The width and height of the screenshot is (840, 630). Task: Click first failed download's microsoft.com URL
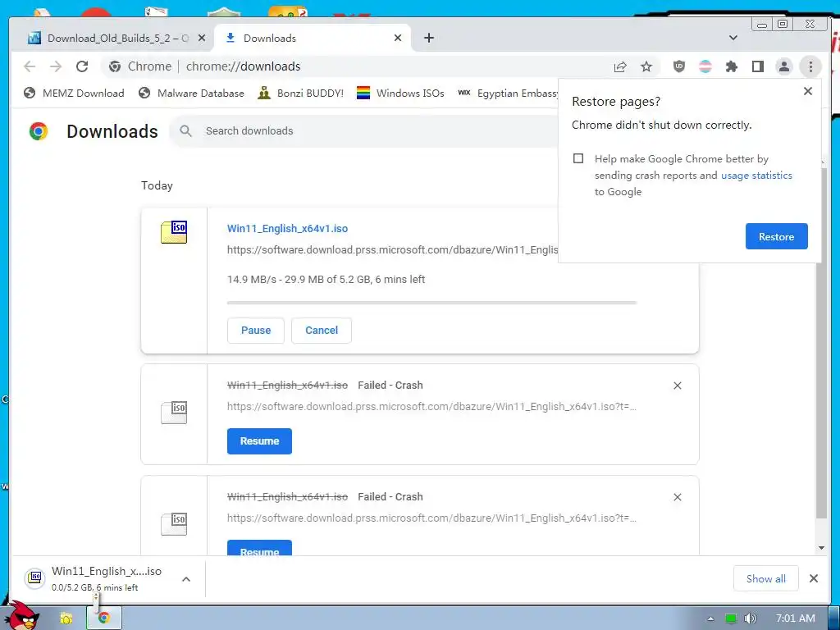431,407
